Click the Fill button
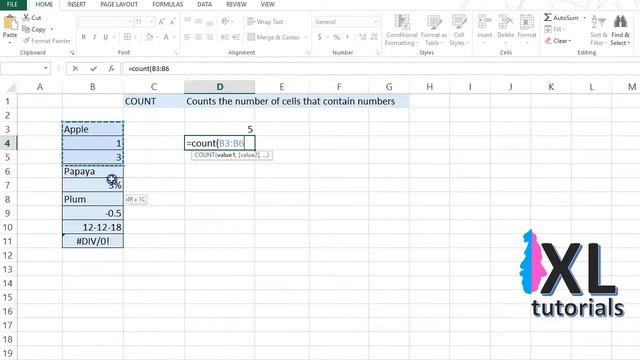Screen dimensions: 640x360 coord(554,29)
